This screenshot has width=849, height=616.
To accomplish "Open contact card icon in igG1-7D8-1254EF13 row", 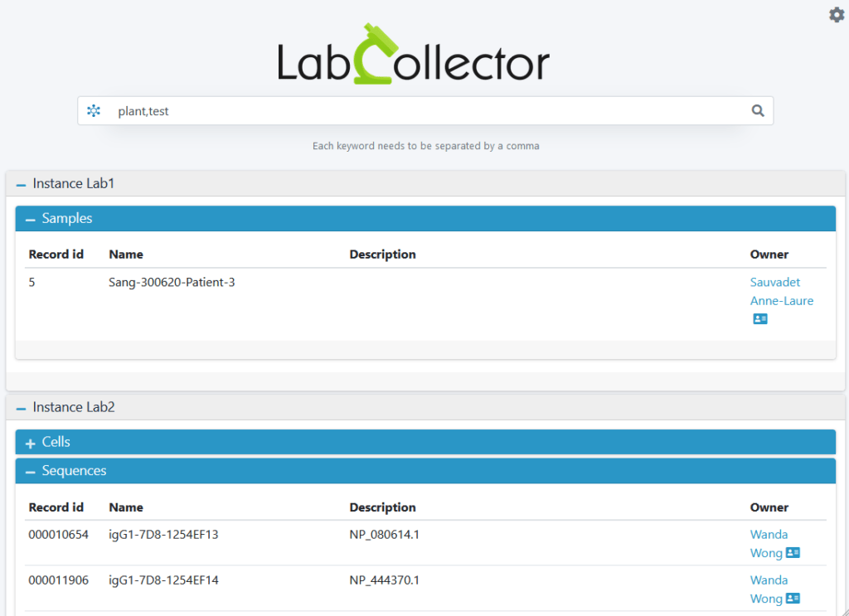I will 793,553.
